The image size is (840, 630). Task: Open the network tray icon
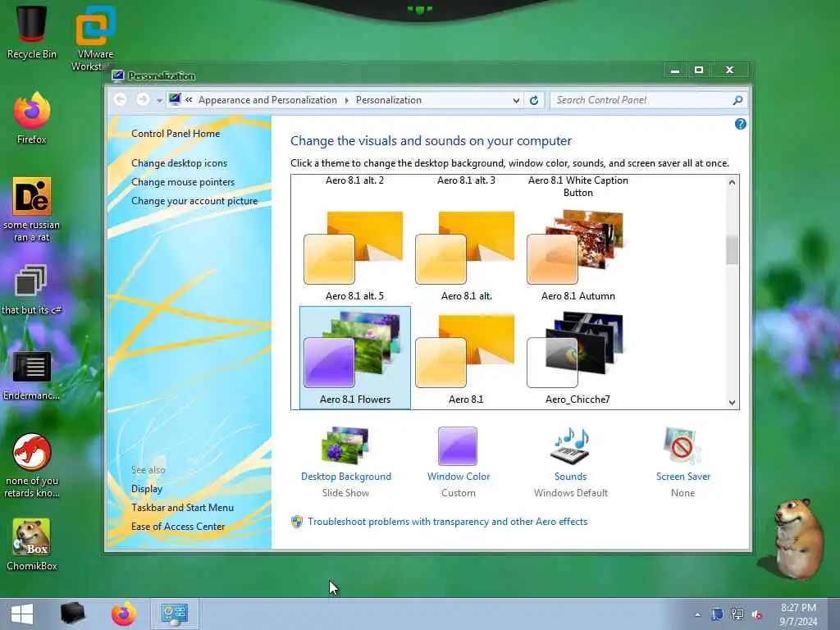737,614
